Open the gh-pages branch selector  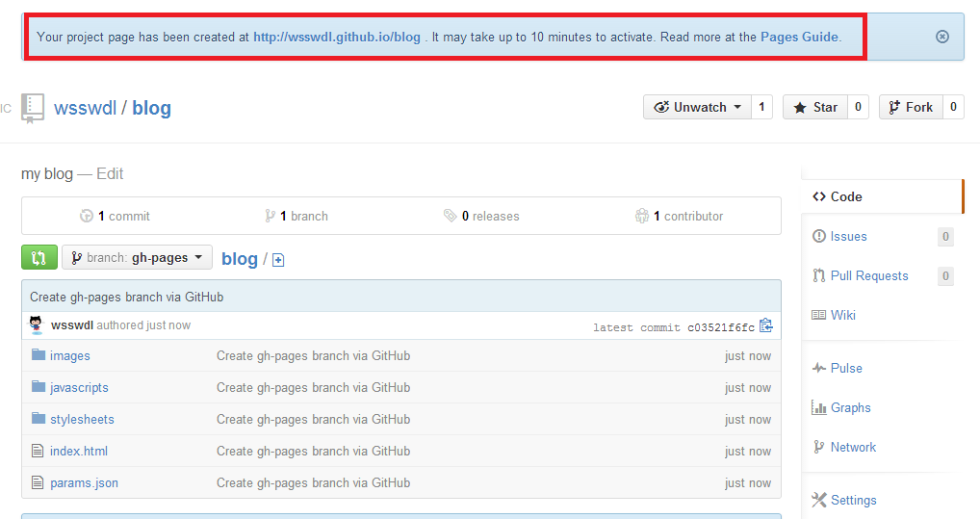pyautogui.click(x=138, y=258)
